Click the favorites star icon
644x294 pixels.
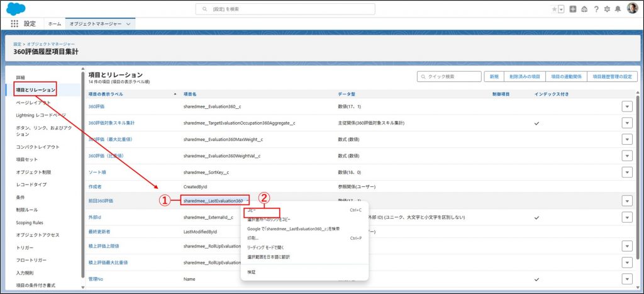[554, 9]
